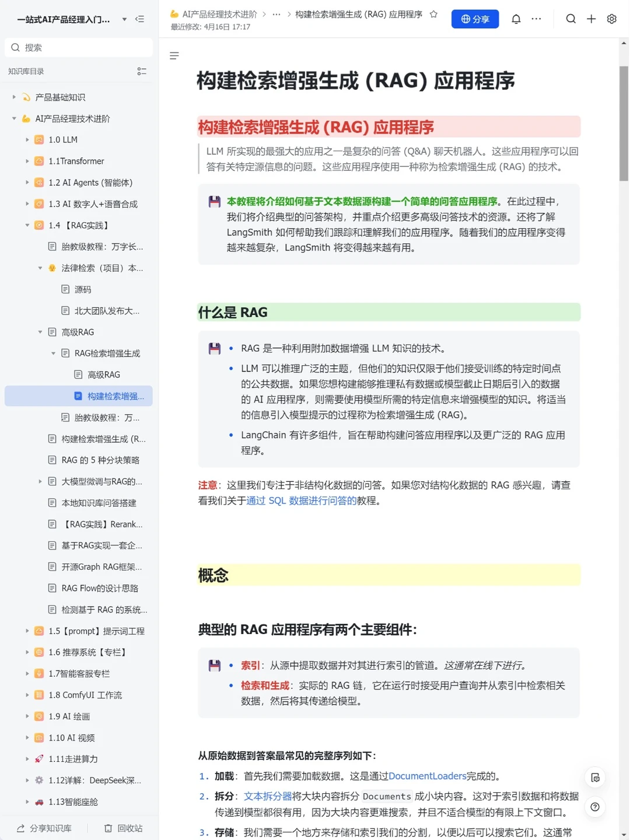Open notifications bell icon
The image size is (630, 840).
tap(516, 19)
